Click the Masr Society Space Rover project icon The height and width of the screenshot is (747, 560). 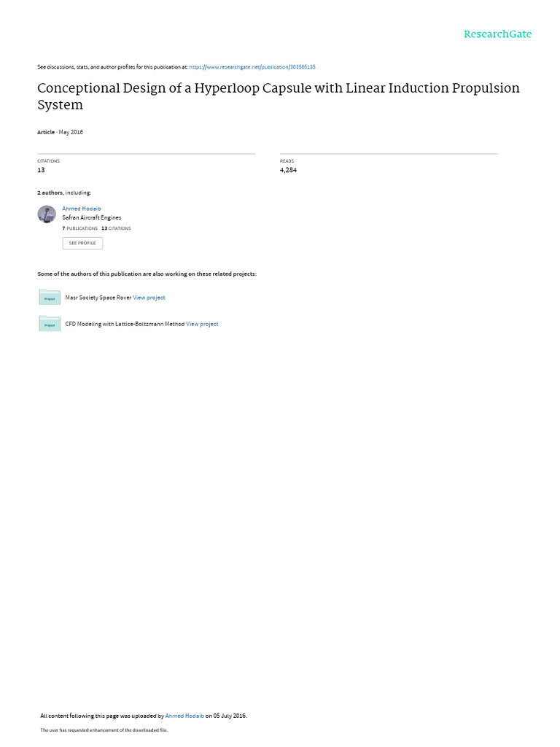click(x=50, y=298)
